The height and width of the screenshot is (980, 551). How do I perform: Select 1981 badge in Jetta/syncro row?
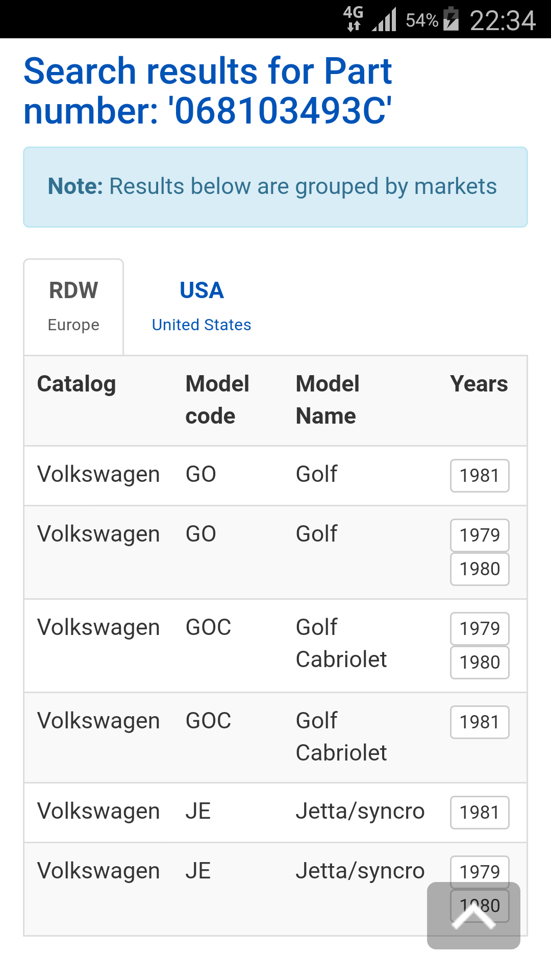[x=479, y=813]
